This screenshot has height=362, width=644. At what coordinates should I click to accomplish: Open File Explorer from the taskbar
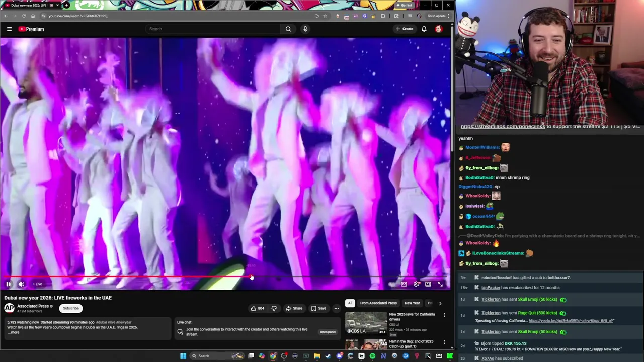point(317,356)
